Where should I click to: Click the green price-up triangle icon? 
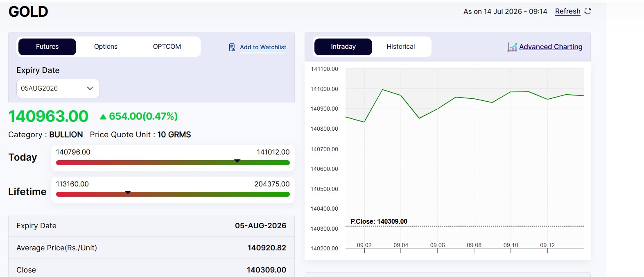103,117
